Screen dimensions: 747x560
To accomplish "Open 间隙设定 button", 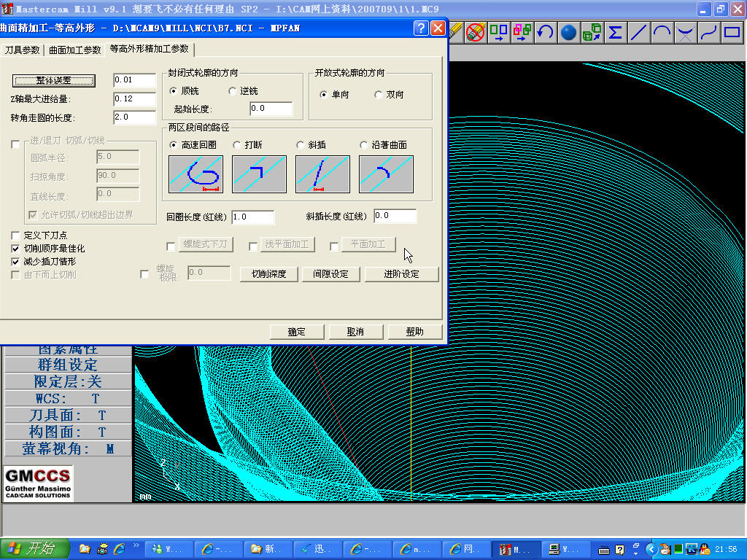I will (x=330, y=274).
